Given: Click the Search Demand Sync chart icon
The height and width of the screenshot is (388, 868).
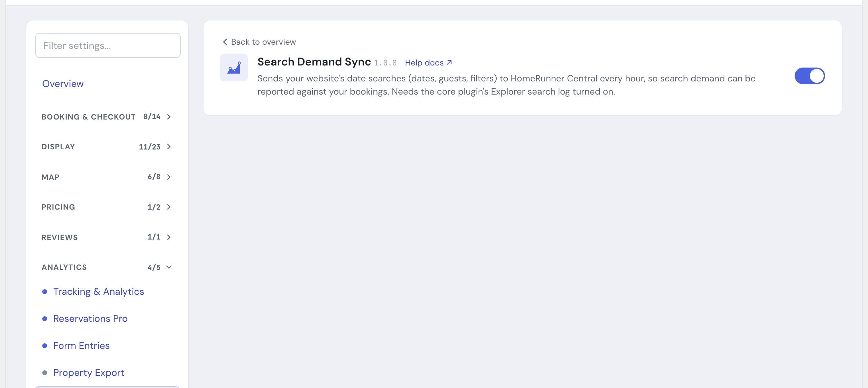Looking at the screenshot, I should (234, 68).
